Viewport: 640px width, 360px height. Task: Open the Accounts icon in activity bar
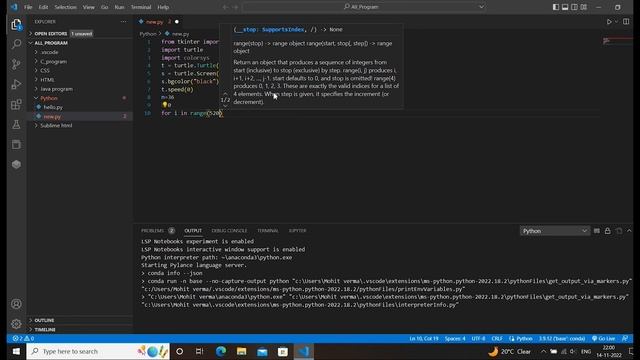pyautogui.click(x=16, y=304)
